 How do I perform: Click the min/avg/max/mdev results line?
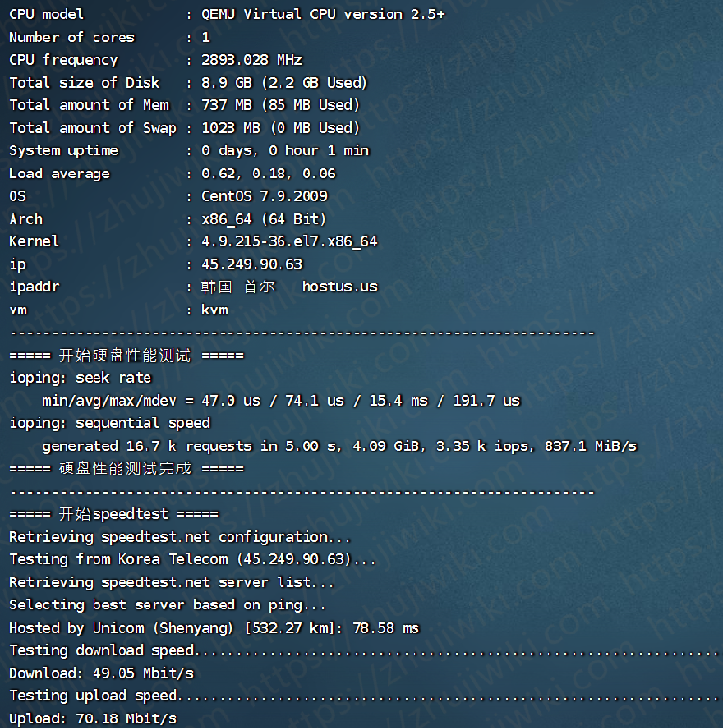281,400
